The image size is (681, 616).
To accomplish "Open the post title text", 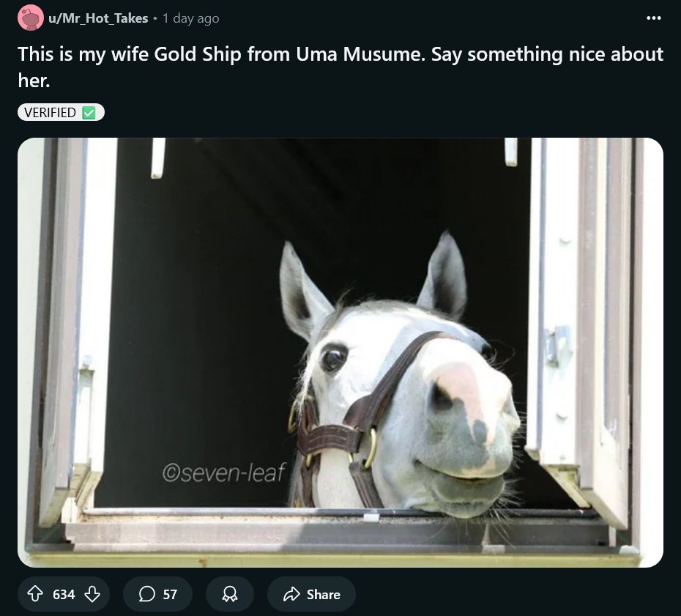I will coord(340,67).
